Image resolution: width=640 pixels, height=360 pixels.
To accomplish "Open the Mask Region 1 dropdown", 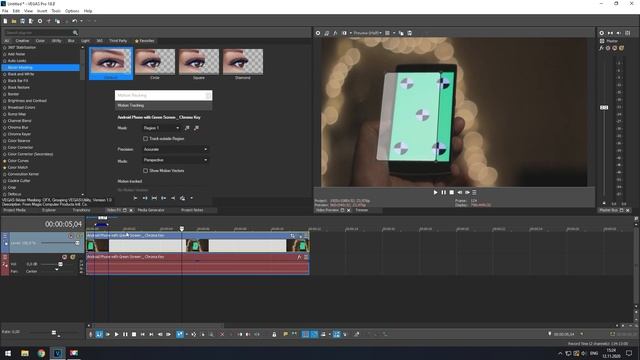I will (161, 128).
